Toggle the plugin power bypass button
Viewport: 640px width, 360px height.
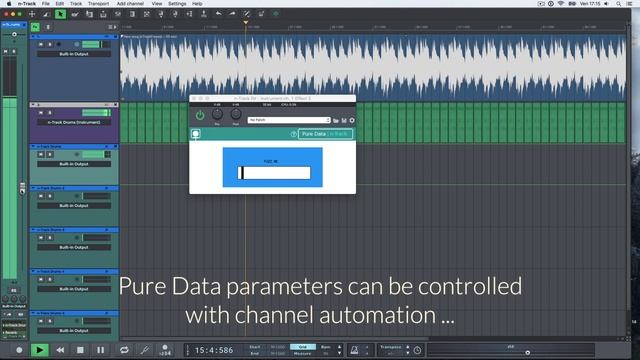click(x=200, y=116)
